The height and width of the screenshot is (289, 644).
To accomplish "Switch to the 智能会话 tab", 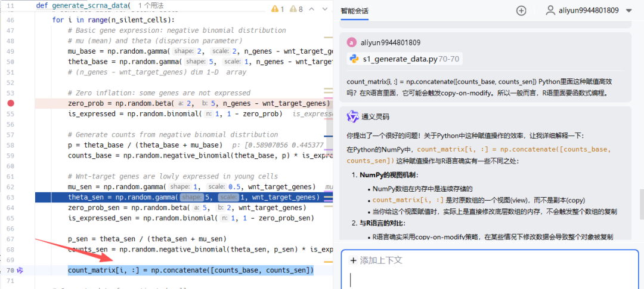I will pos(354,11).
